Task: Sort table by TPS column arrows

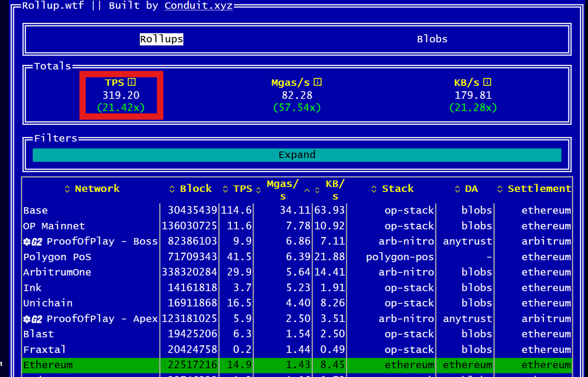Action: 225,189
